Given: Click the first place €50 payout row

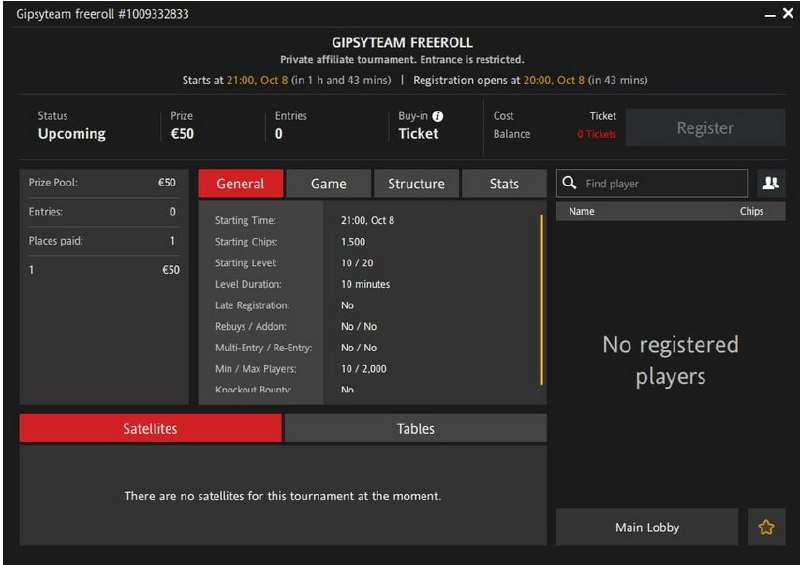Looking at the screenshot, I should 103,270.
